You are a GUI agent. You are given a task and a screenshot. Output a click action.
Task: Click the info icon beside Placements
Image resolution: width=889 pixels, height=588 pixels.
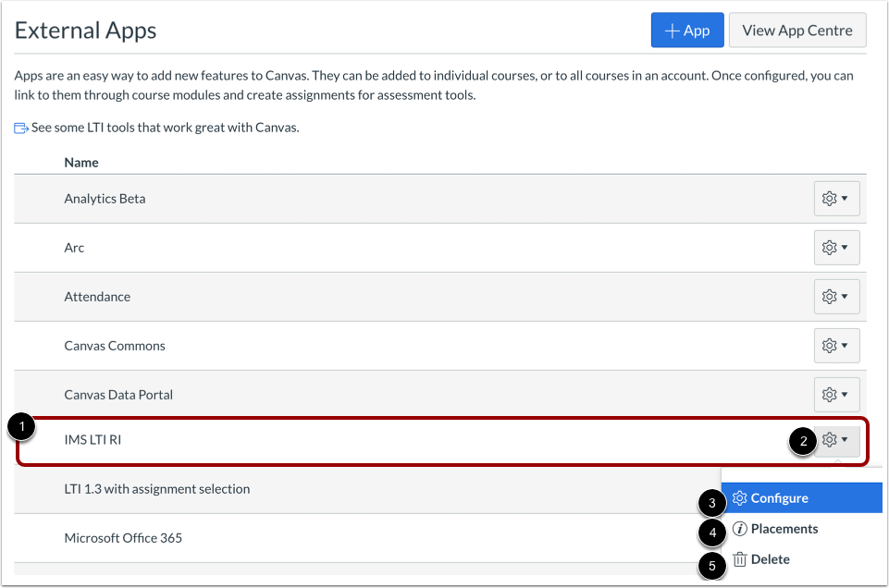point(739,529)
